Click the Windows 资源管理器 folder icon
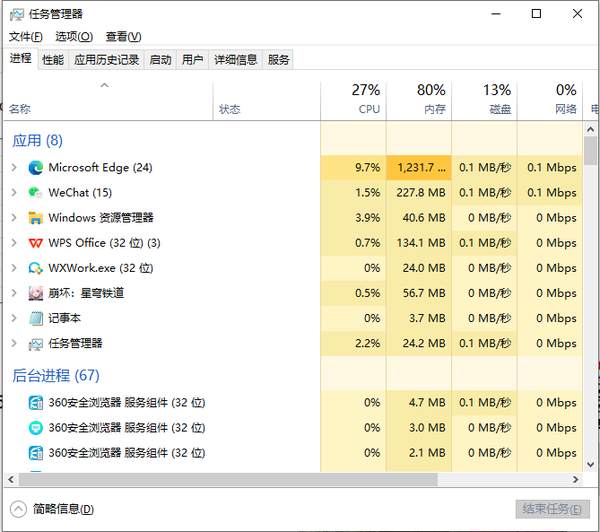 pyautogui.click(x=36, y=218)
